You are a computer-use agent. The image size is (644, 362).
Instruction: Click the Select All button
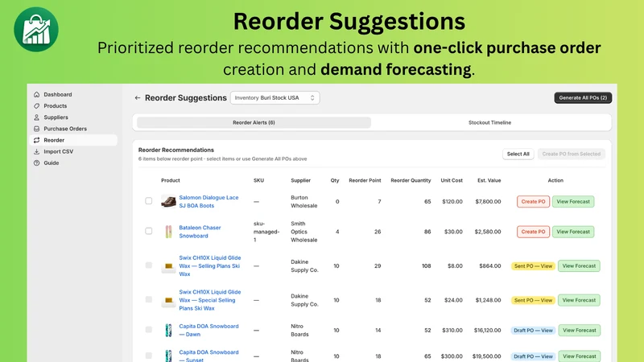click(x=518, y=154)
